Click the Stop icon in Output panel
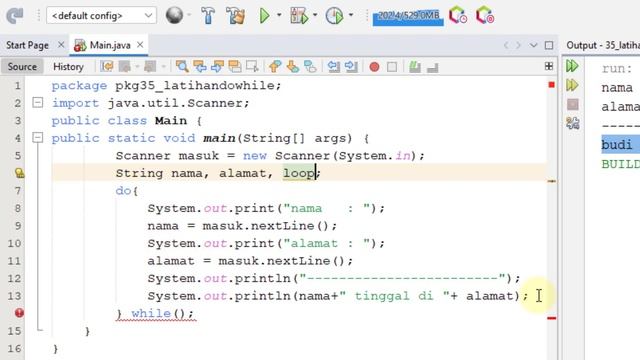 [x=573, y=104]
